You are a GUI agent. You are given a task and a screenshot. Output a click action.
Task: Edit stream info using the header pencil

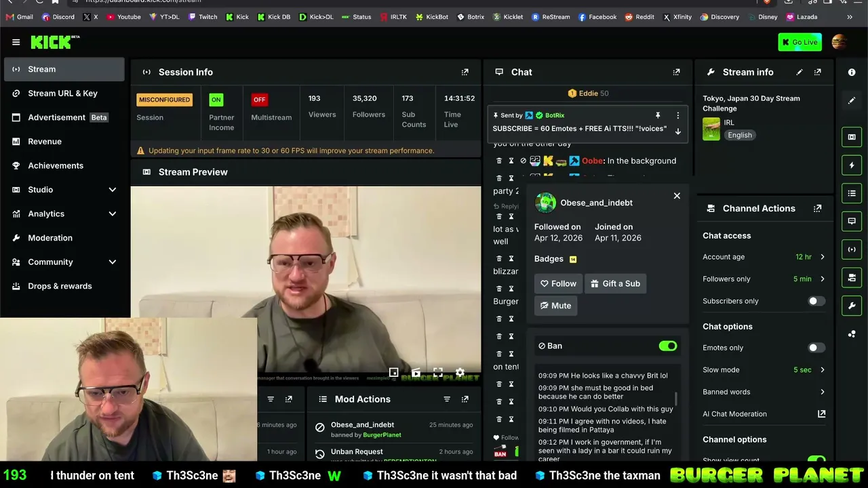point(800,72)
